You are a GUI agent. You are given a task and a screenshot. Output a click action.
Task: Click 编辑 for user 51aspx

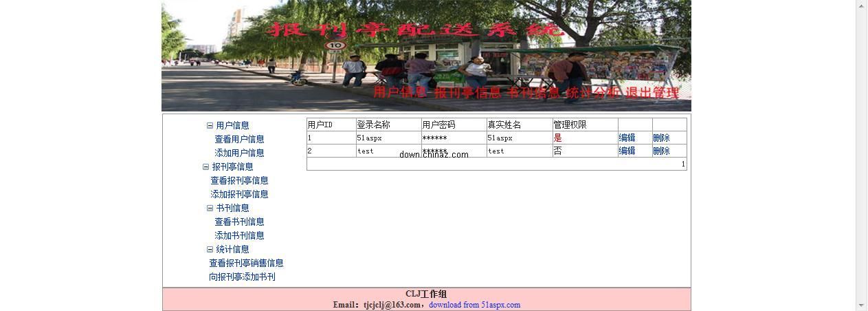(x=627, y=138)
